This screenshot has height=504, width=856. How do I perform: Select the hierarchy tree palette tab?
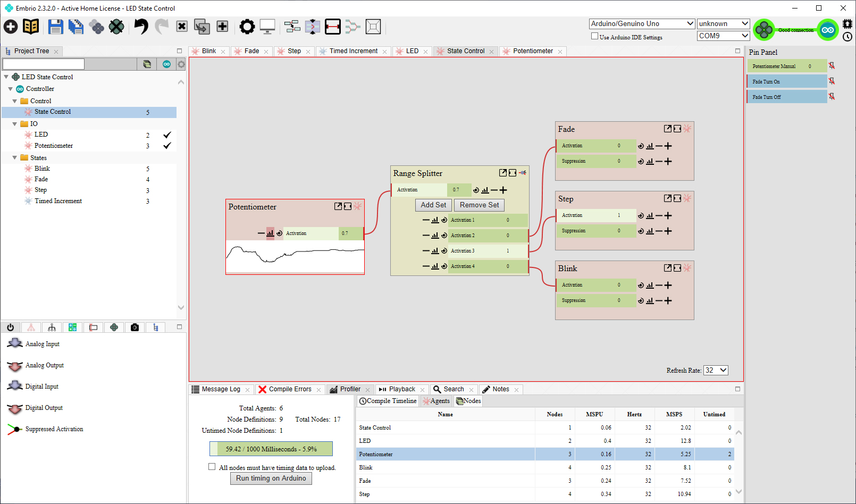(x=52, y=327)
